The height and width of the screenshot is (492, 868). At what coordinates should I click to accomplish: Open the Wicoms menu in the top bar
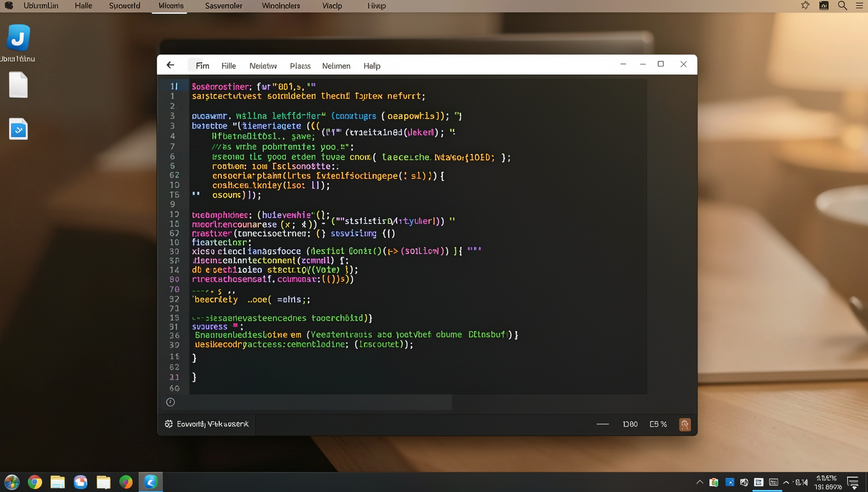[171, 5]
